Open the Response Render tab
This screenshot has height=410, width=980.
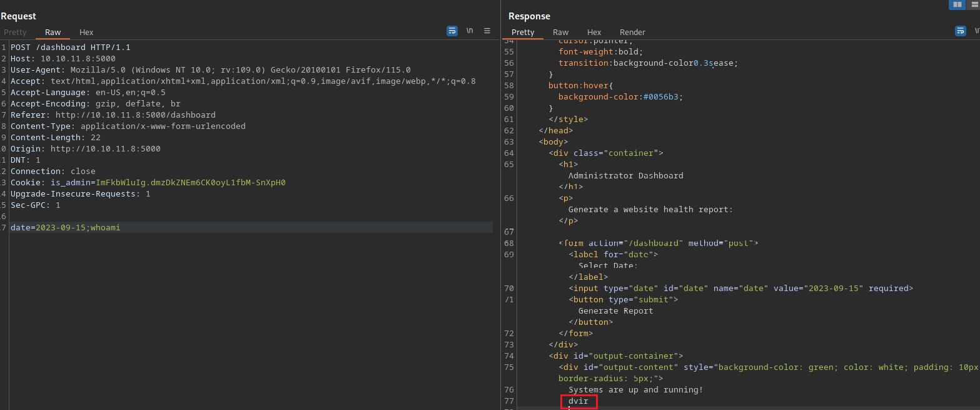click(x=632, y=32)
